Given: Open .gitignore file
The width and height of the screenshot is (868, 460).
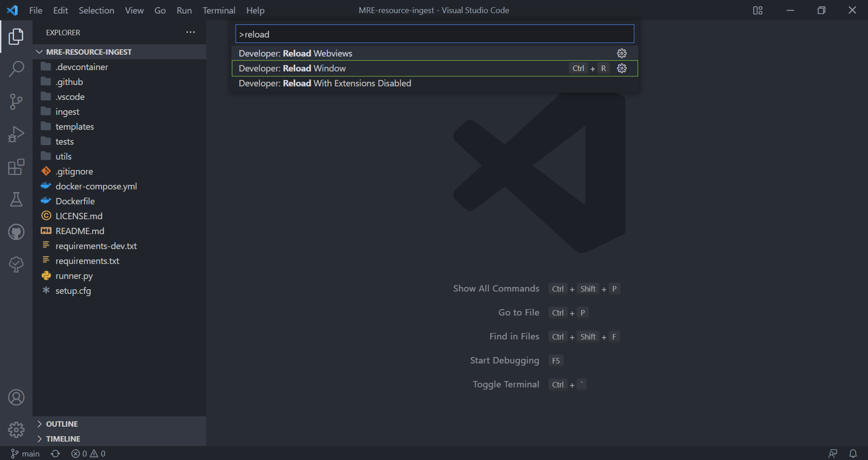Looking at the screenshot, I should point(120,172).
